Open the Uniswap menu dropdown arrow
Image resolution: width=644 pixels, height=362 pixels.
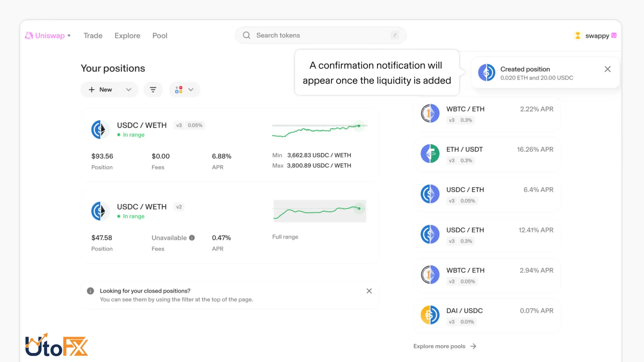point(69,36)
